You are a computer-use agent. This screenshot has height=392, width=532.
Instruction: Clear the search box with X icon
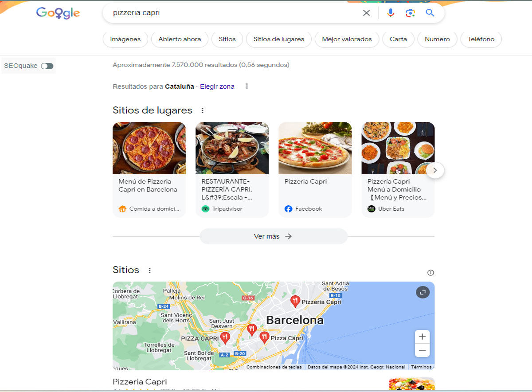pos(366,13)
